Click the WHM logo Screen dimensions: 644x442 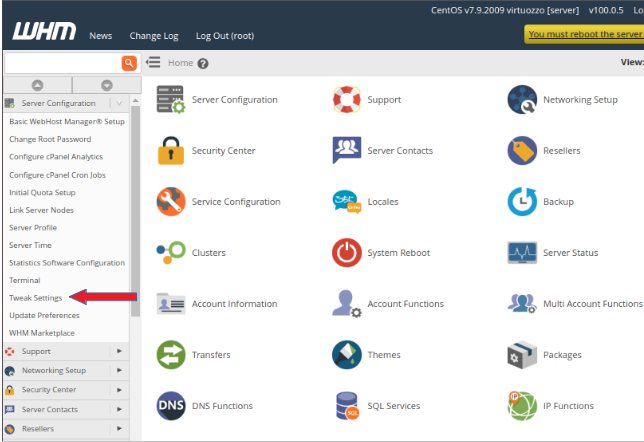44,31
